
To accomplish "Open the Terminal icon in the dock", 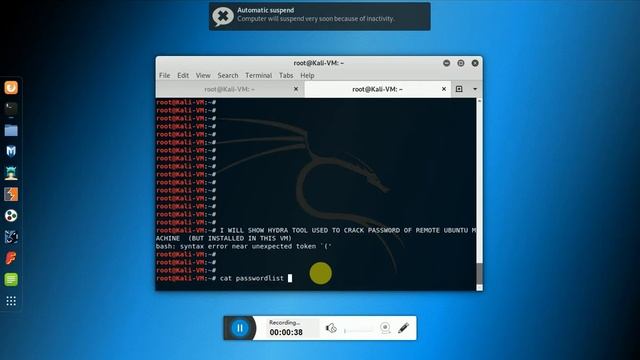I will 11,109.
